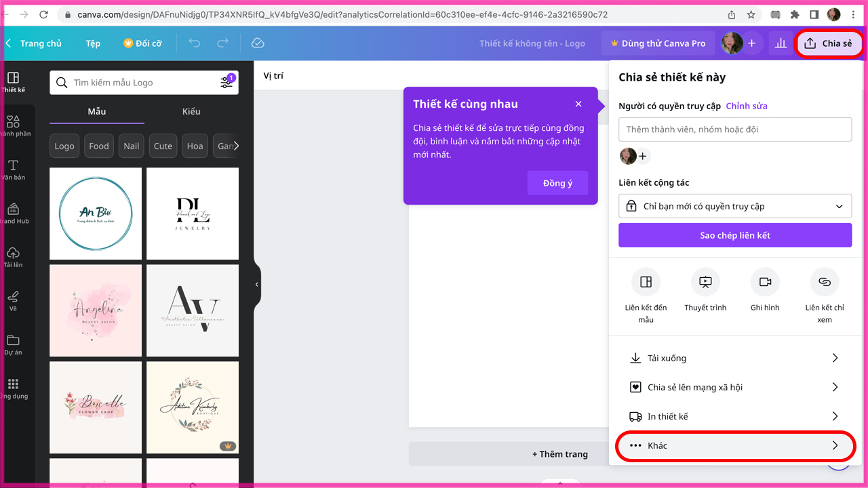Click the undo arrow in top bar
The width and height of the screenshot is (868, 488).
click(195, 43)
